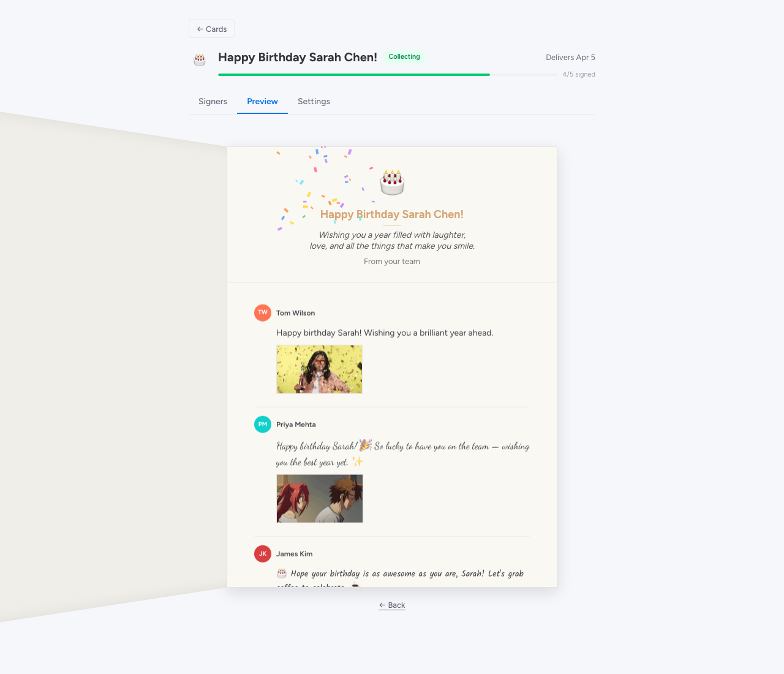Click the page title 'Happy Birthday Sarah Chen!'
The height and width of the screenshot is (674, 784).
pos(298,57)
